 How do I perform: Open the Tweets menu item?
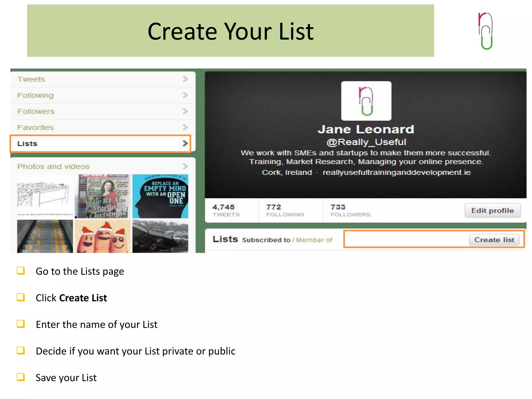pos(103,79)
